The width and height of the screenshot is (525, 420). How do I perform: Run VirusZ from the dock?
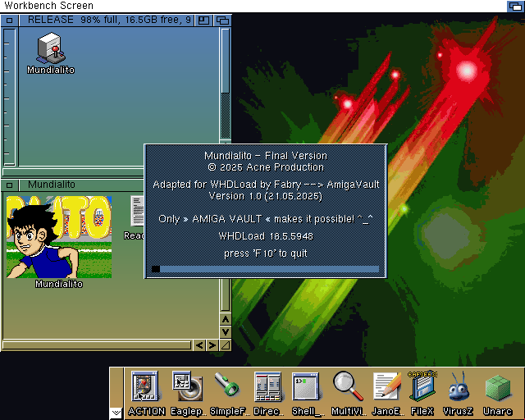458,394
